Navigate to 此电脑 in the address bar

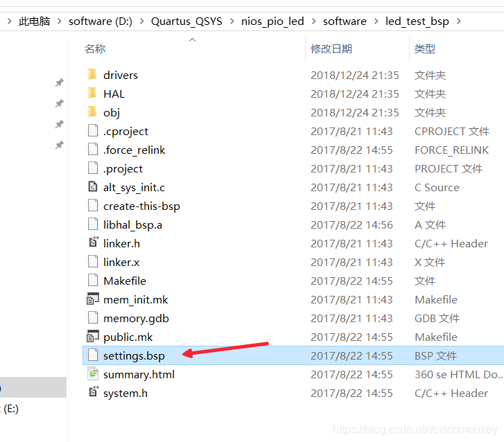pos(35,21)
